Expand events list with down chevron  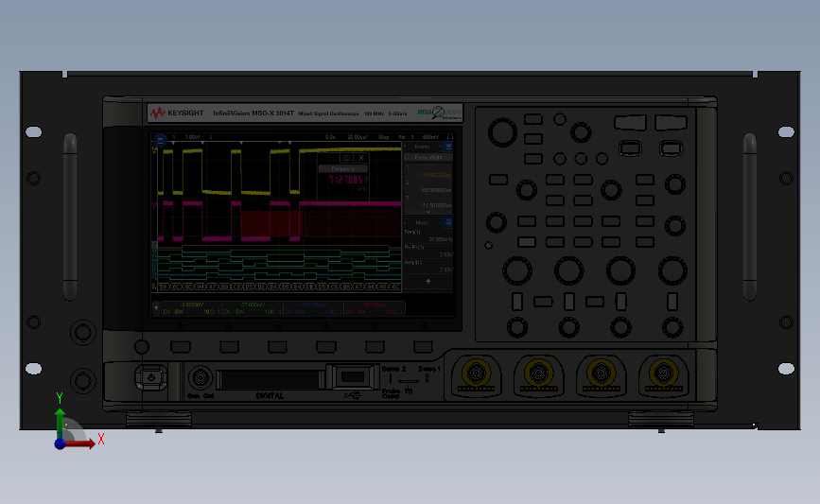(427, 212)
